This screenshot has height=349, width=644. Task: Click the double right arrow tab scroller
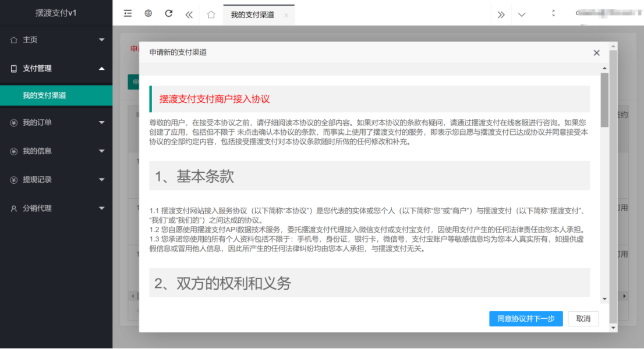(501, 15)
